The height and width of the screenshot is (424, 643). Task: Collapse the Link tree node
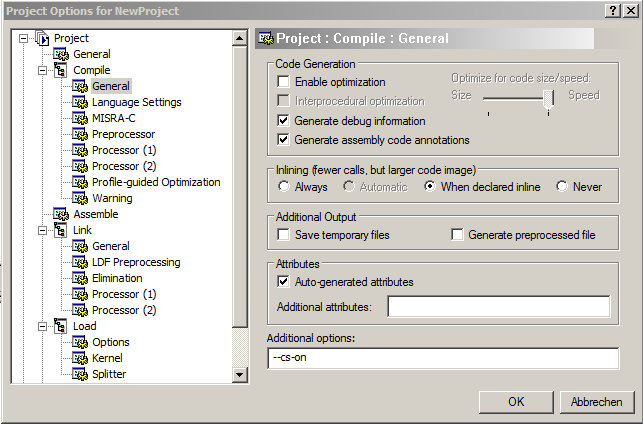tap(43, 230)
